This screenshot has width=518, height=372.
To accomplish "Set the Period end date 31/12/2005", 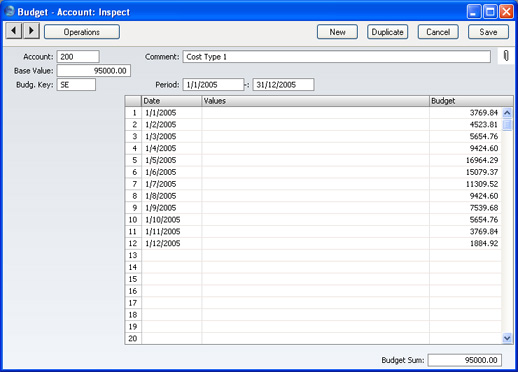I will click(x=283, y=85).
